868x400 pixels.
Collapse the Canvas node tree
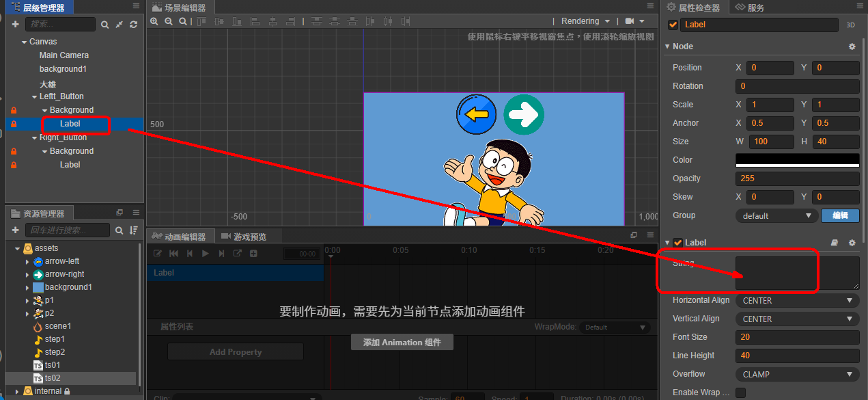tap(25, 42)
